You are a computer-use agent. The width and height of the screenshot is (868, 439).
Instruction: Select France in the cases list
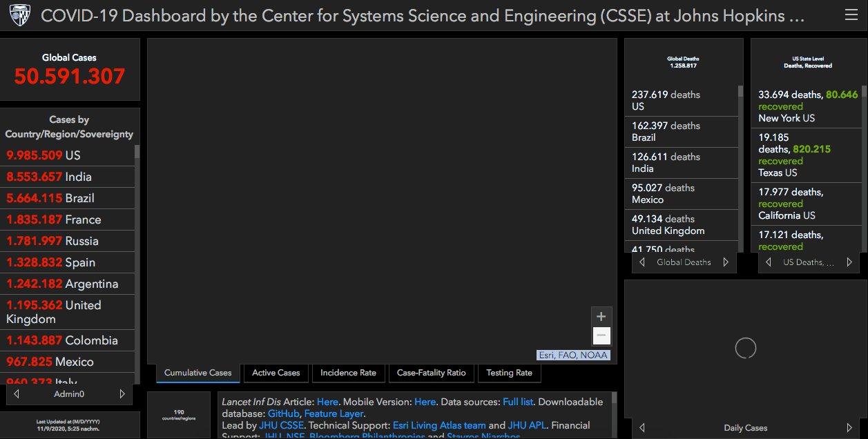(67, 219)
